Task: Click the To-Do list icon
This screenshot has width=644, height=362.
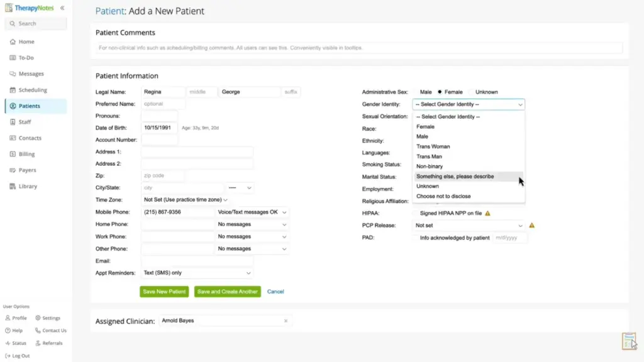Action: click(x=13, y=57)
